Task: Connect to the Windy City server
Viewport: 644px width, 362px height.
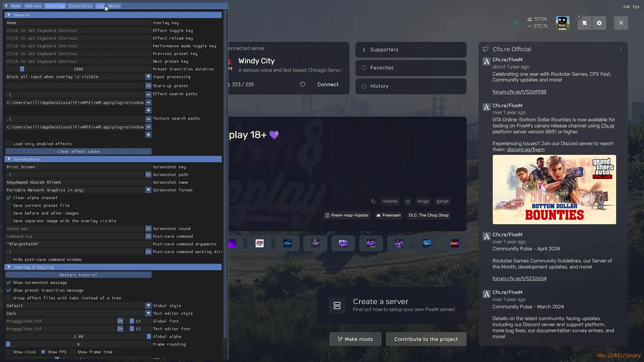Action: 328,84
